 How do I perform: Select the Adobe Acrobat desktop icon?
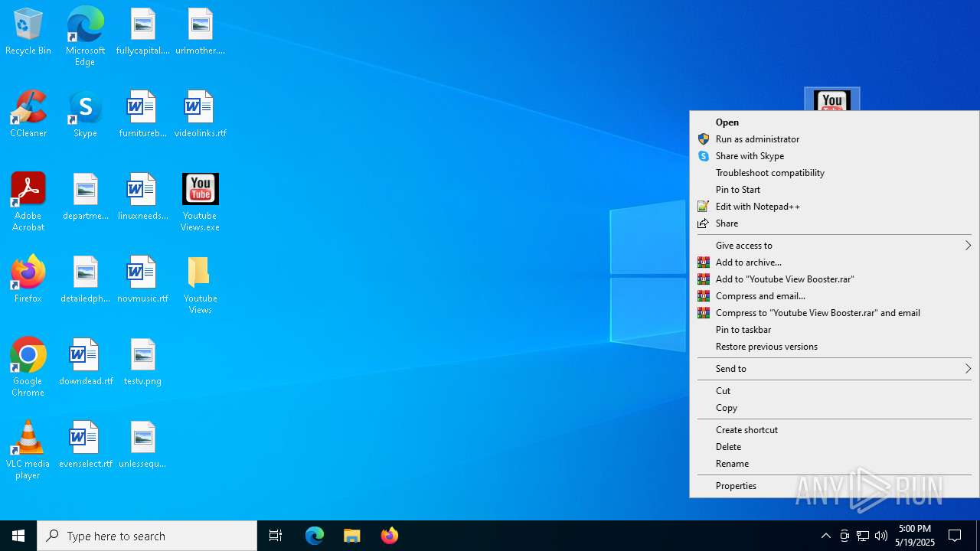pyautogui.click(x=28, y=202)
